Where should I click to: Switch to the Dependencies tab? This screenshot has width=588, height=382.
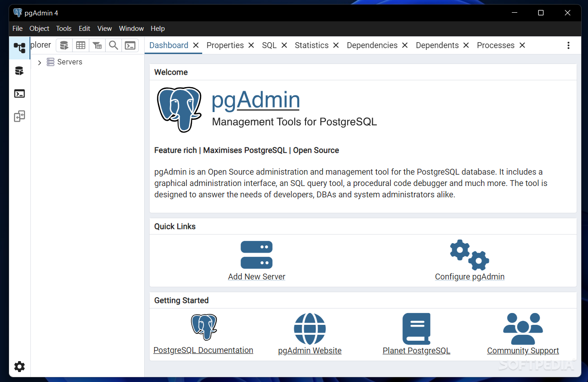point(372,45)
